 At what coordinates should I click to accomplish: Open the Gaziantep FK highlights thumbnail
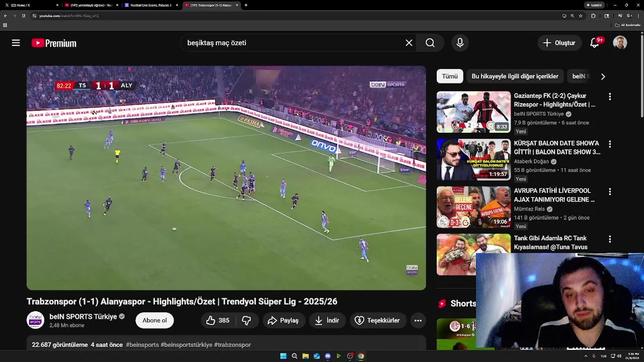pos(473,112)
